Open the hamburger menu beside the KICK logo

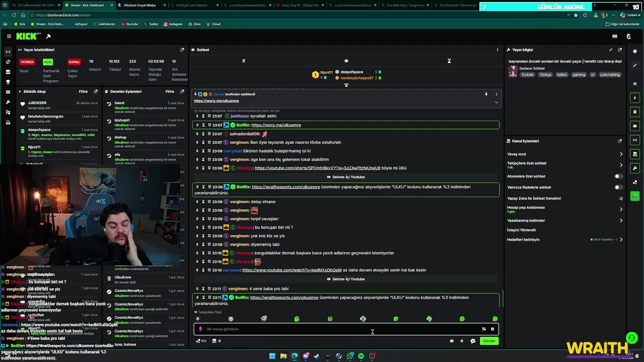[x=9, y=36]
